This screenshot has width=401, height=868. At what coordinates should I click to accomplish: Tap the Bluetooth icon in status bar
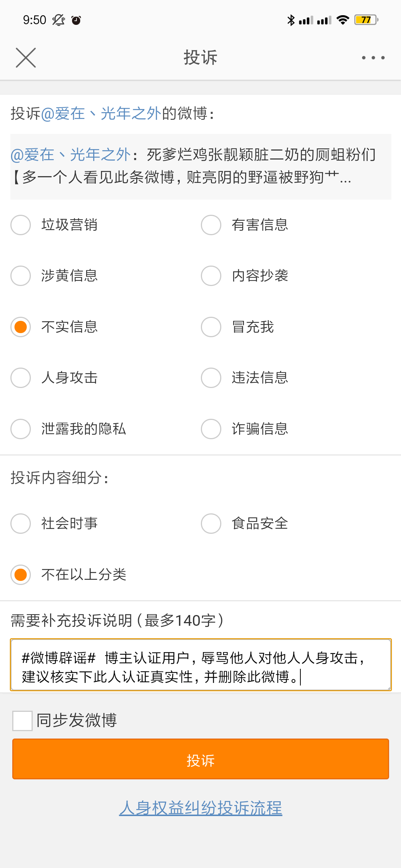[x=291, y=20]
